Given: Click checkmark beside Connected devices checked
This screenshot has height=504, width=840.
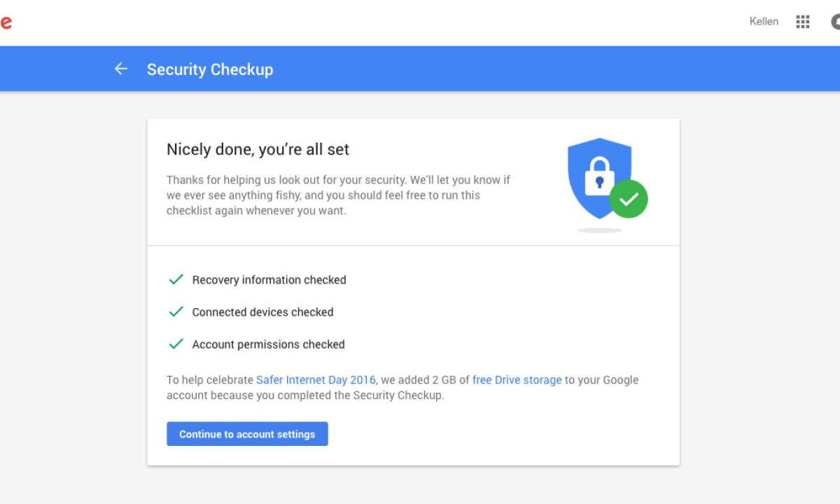Looking at the screenshot, I should coord(176,311).
